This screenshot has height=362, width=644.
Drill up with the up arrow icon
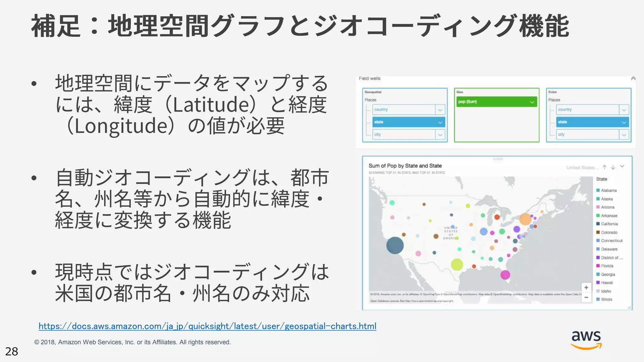[x=604, y=167]
